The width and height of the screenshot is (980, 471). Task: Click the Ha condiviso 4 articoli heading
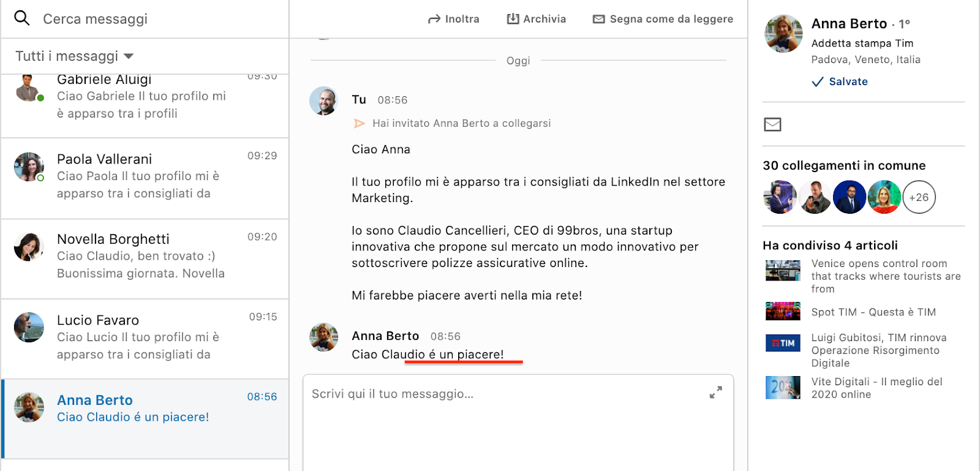tap(830, 246)
